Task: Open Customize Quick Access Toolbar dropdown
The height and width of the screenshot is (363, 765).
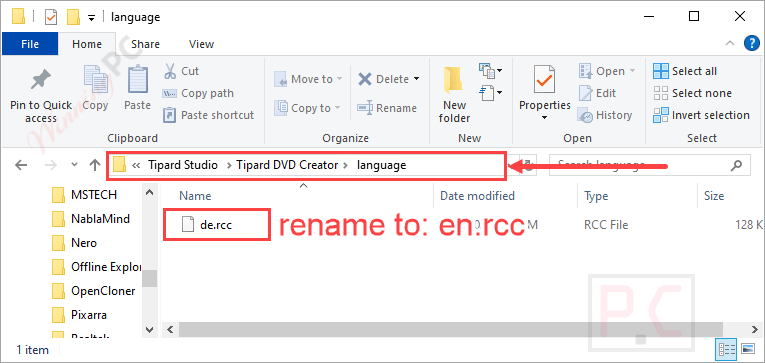Action: [x=91, y=18]
